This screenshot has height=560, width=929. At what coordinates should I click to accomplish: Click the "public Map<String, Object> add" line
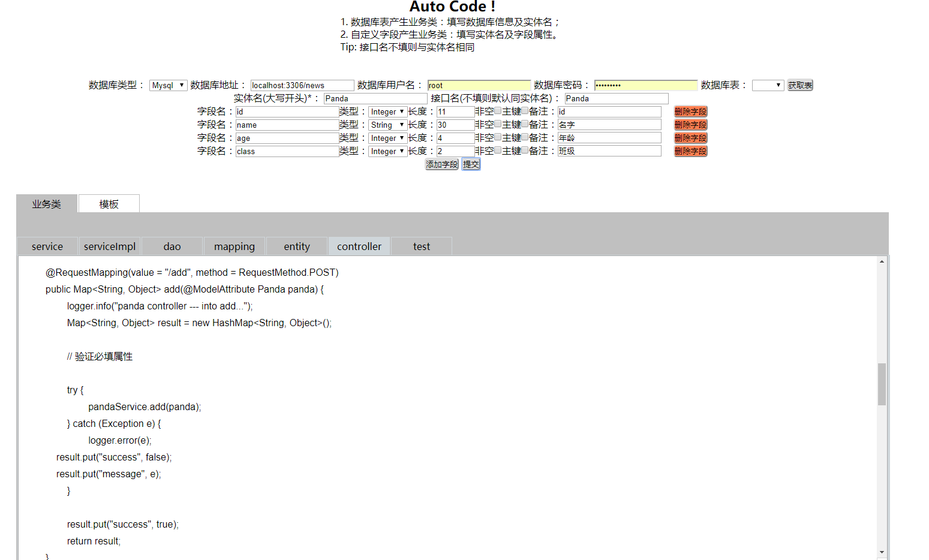[185, 290]
